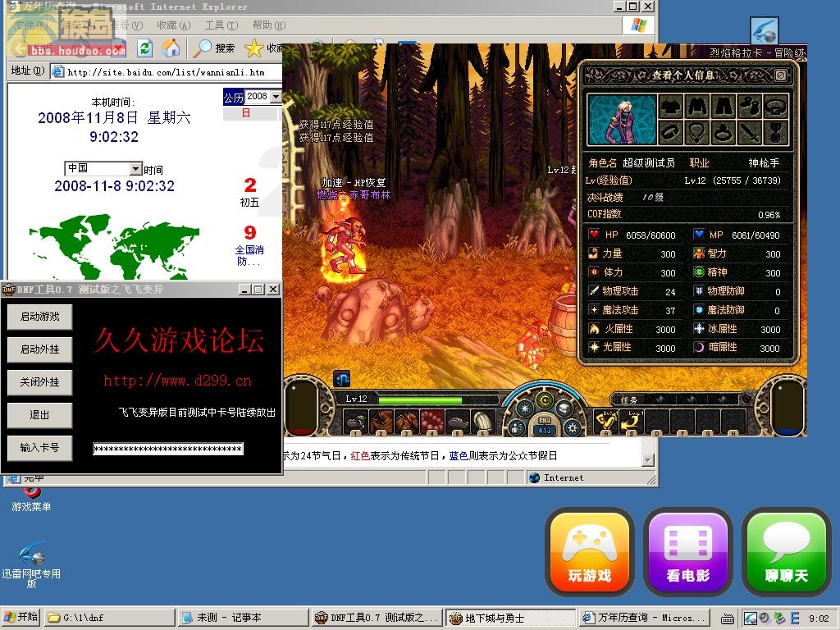840x630 pixels.
Task: Switch to 未测 - 记事本 taskbar item
Action: tap(243, 618)
